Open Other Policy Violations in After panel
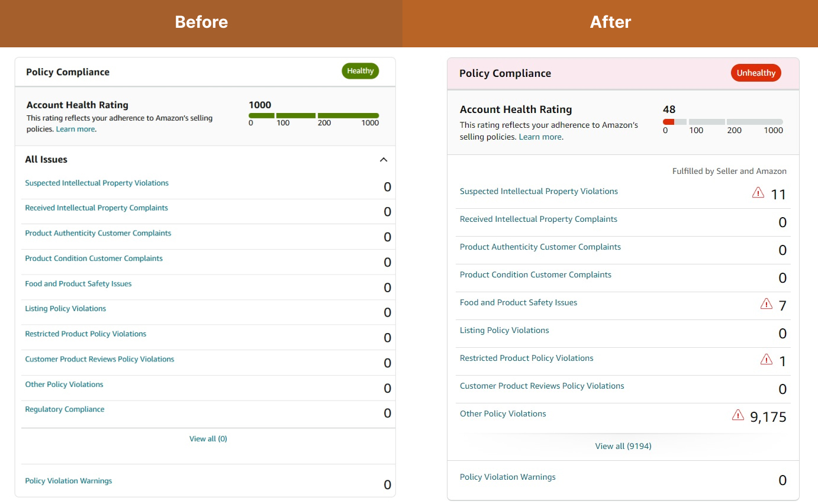Screen dimensions: 818x504 (503, 413)
